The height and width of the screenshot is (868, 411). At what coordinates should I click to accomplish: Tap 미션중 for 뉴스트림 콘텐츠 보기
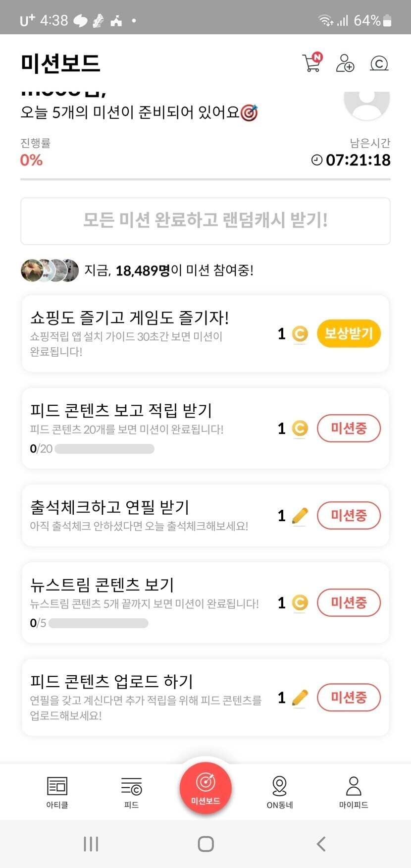tap(349, 603)
